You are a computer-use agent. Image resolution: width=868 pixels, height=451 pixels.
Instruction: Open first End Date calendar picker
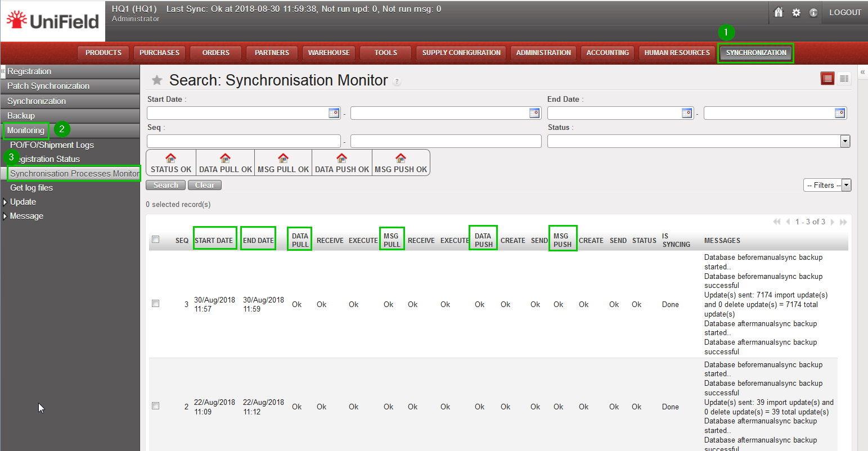point(687,113)
